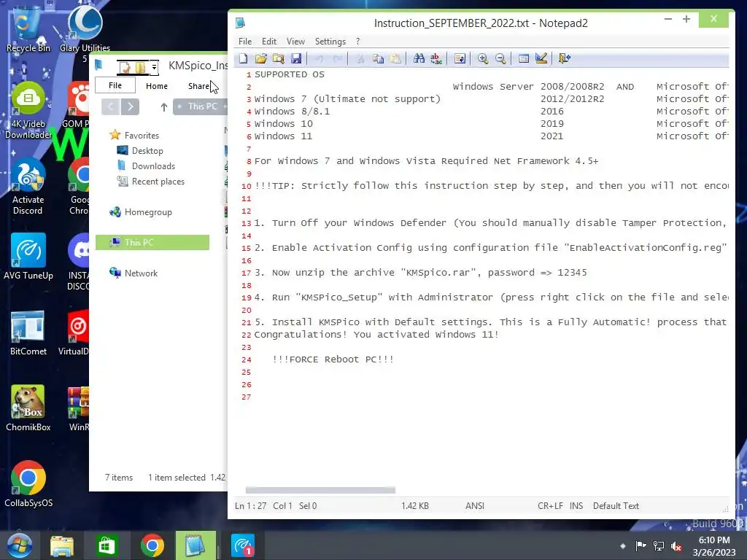This screenshot has height=560, width=747.
Task: Click the Customize Schemes icon
Action: coord(541,58)
